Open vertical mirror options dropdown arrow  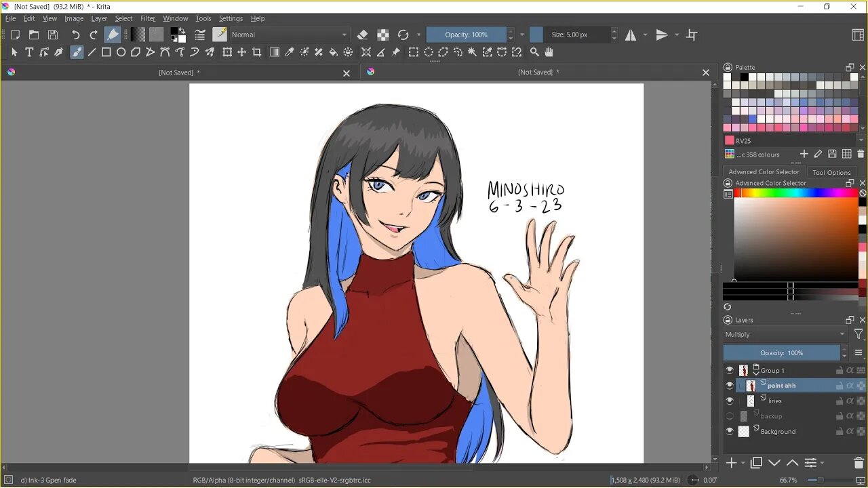[x=677, y=35]
